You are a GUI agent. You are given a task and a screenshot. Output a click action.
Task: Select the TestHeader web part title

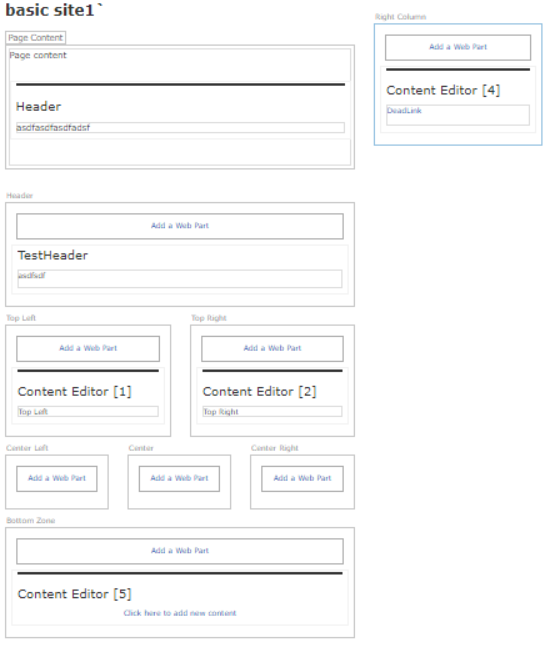pyautogui.click(x=53, y=255)
